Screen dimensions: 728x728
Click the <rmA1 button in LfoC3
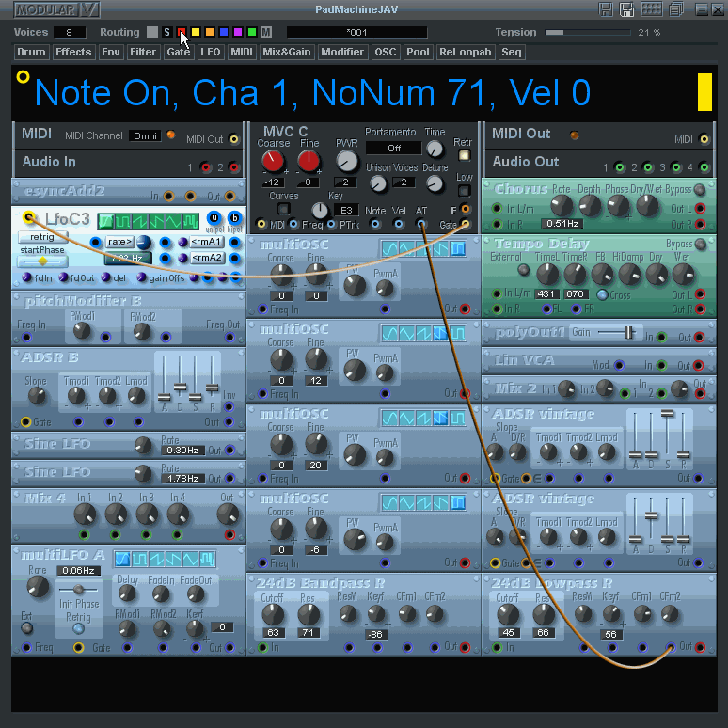(207, 242)
